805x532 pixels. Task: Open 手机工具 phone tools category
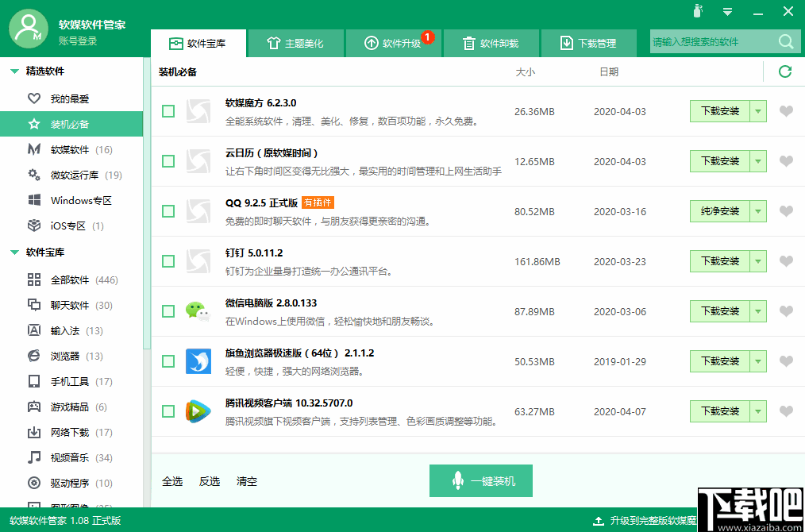point(71,382)
